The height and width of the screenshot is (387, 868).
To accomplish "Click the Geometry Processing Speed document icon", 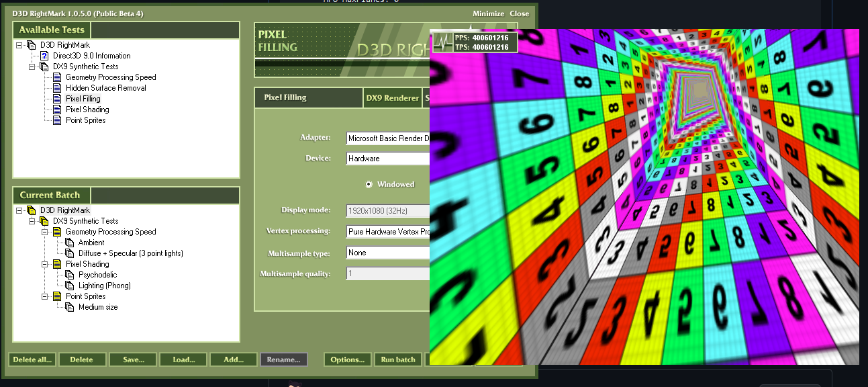I will (57, 77).
